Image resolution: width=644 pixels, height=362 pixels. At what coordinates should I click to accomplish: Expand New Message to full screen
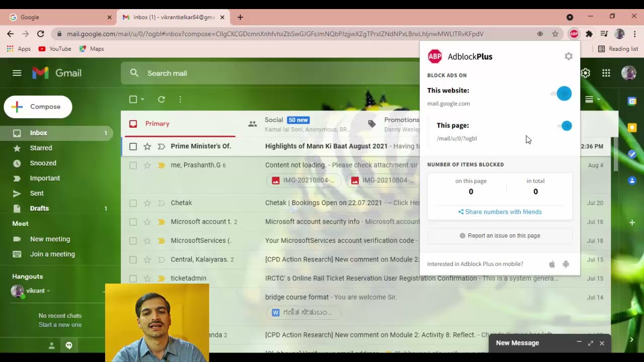coord(591,343)
